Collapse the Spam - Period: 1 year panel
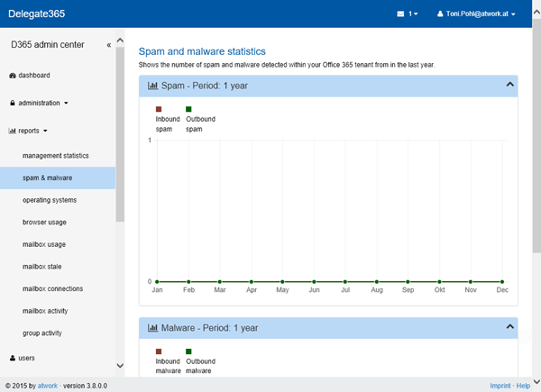This screenshot has width=541, height=392. click(x=510, y=85)
